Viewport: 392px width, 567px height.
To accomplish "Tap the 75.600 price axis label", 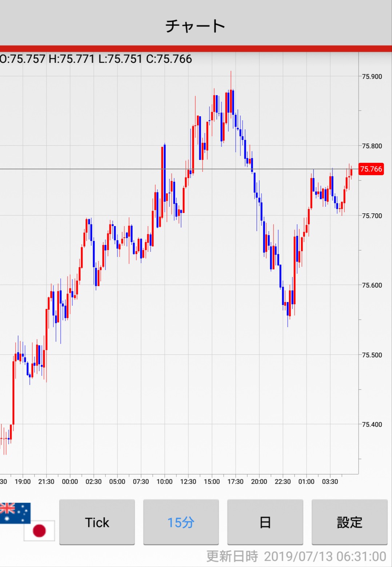I will (372, 285).
